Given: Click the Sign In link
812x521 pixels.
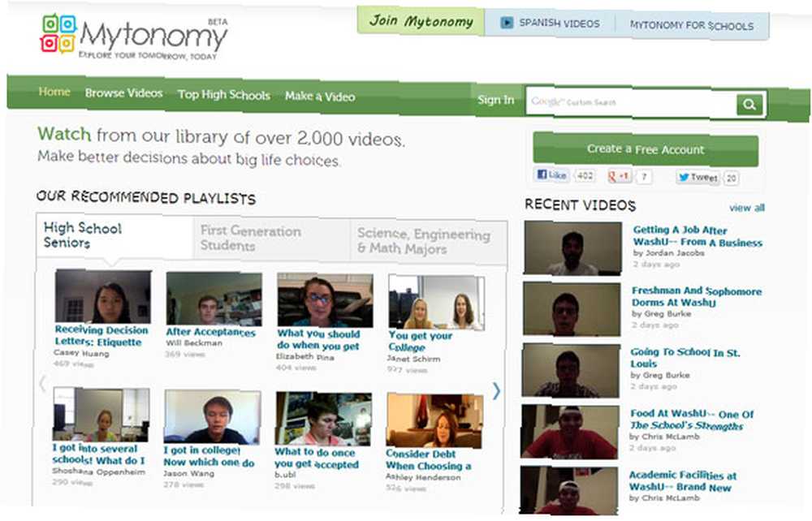Looking at the screenshot, I should click(x=495, y=100).
